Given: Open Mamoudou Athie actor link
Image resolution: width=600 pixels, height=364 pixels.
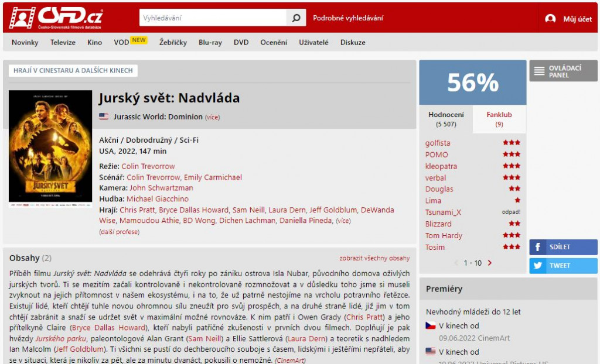Looking at the screenshot, I should coord(149,221).
